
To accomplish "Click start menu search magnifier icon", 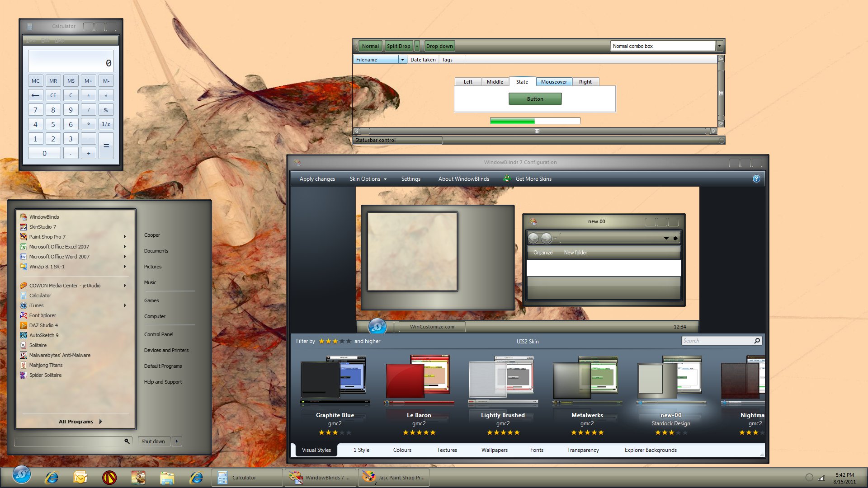I will (x=127, y=441).
